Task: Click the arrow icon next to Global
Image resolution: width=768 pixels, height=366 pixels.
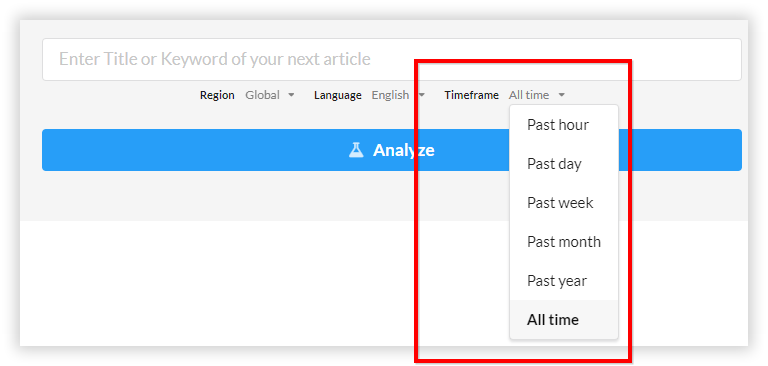Action: 291,95
